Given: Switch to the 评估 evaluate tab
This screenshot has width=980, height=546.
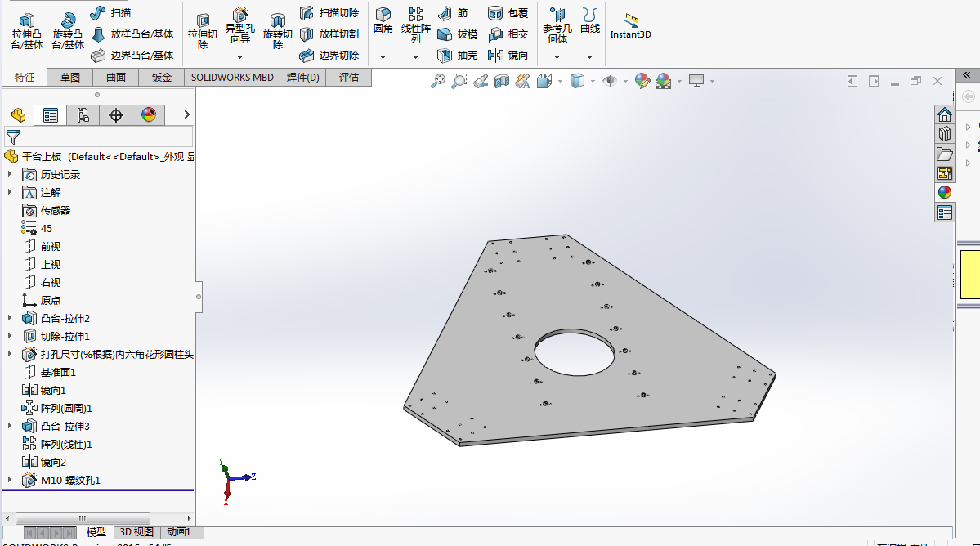Looking at the screenshot, I should coord(349,78).
